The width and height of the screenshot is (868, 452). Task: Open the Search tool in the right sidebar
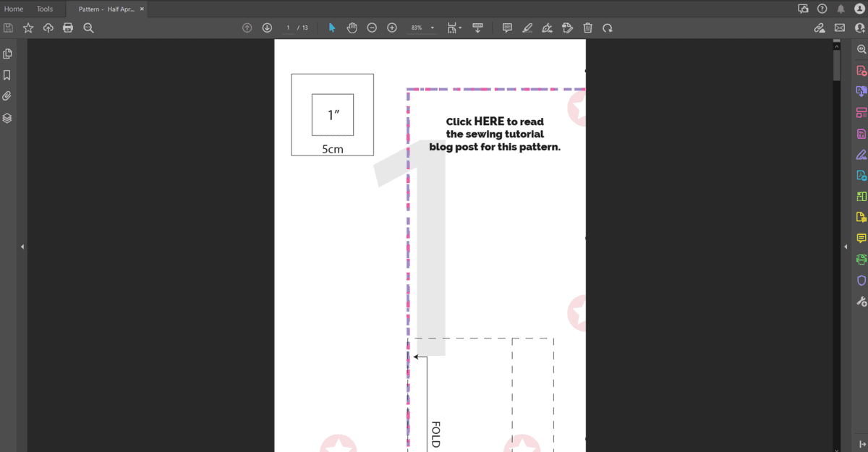(x=861, y=49)
